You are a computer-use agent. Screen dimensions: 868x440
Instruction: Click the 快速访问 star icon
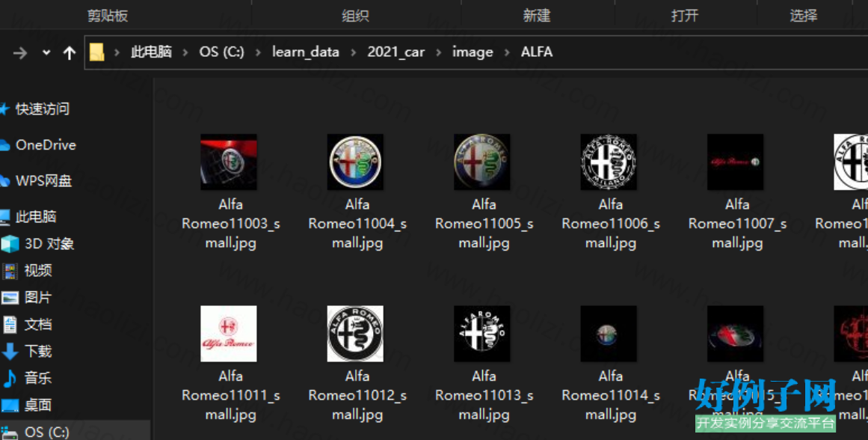click(x=4, y=109)
